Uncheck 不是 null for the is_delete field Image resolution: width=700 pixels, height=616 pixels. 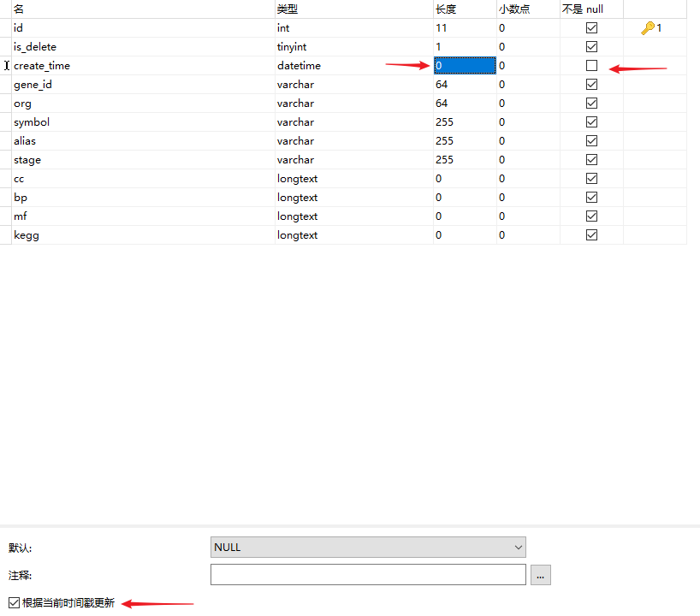591,46
